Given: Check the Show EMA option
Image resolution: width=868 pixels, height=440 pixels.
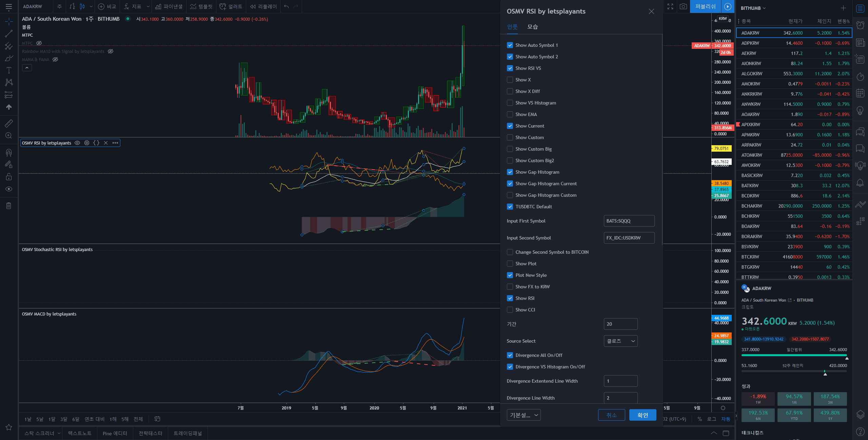Looking at the screenshot, I should (510, 114).
